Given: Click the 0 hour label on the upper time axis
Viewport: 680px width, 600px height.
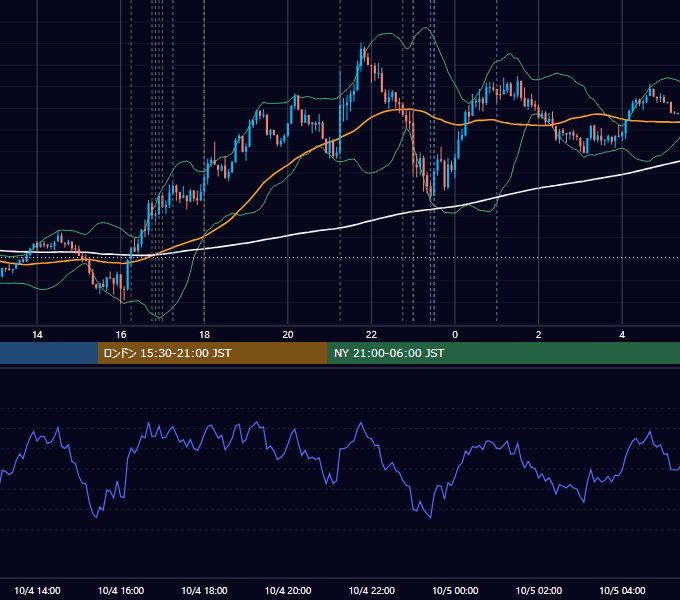Looking at the screenshot, I should [x=455, y=335].
